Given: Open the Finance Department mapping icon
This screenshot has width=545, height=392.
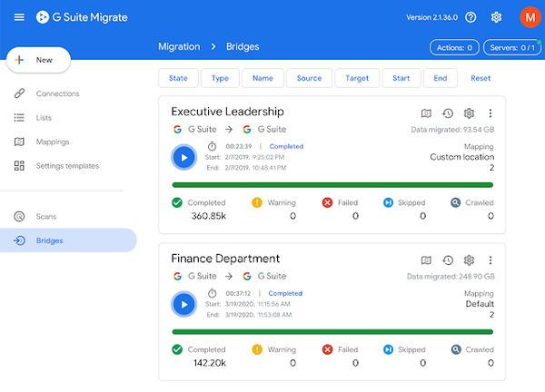Looking at the screenshot, I should (426, 260).
